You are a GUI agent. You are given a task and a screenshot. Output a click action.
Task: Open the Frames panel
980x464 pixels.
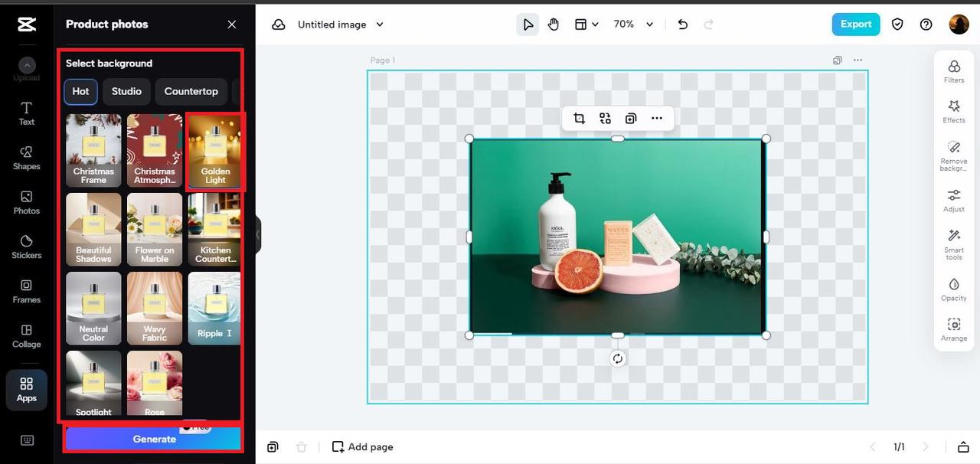click(x=27, y=291)
